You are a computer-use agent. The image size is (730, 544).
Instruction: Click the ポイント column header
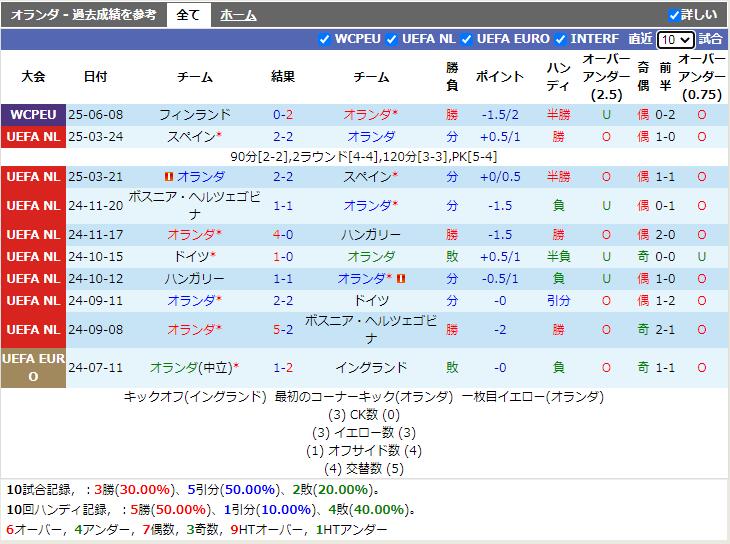point(500,76)
